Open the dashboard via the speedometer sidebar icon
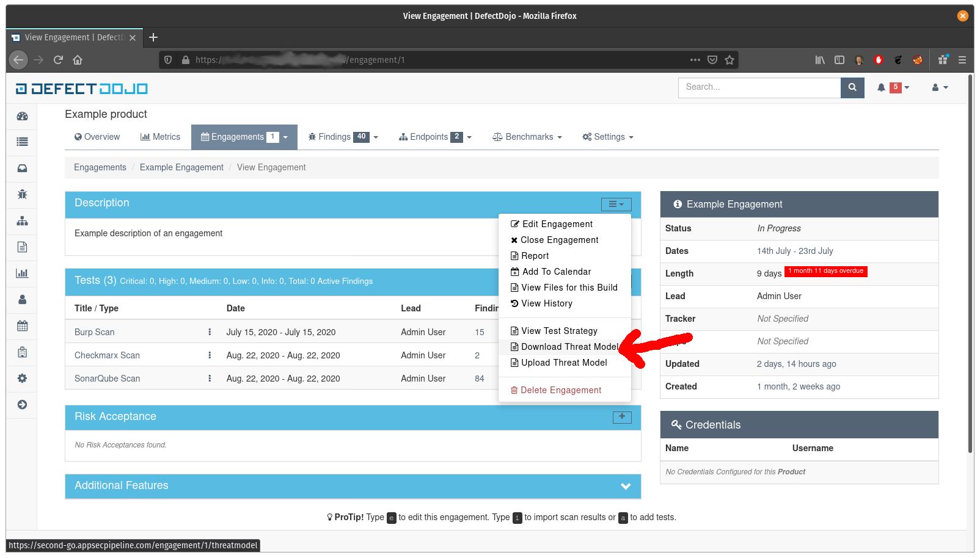Image resolution: width=980 pixels, height=558 pixels. (x=22, y=116)
